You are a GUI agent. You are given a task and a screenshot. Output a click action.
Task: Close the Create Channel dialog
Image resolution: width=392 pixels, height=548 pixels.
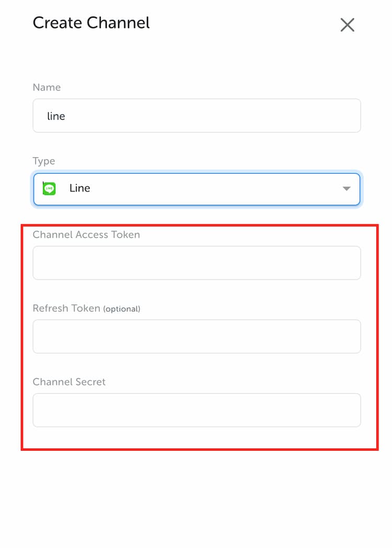[347, 25]
